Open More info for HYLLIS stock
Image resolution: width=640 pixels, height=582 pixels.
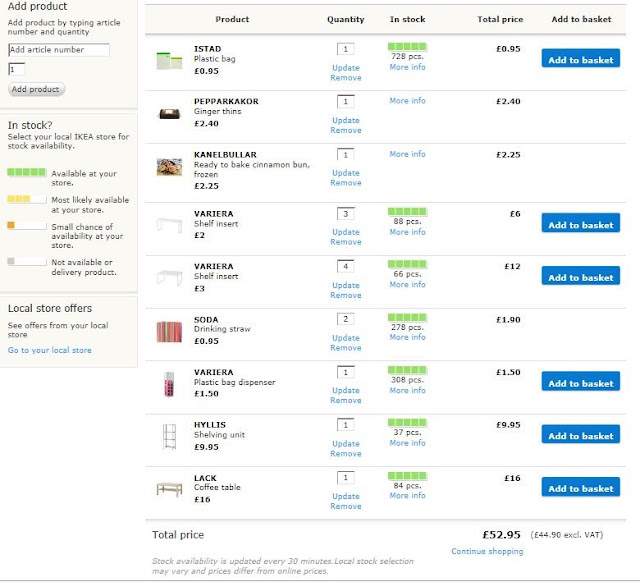click(x=407, y=443)
